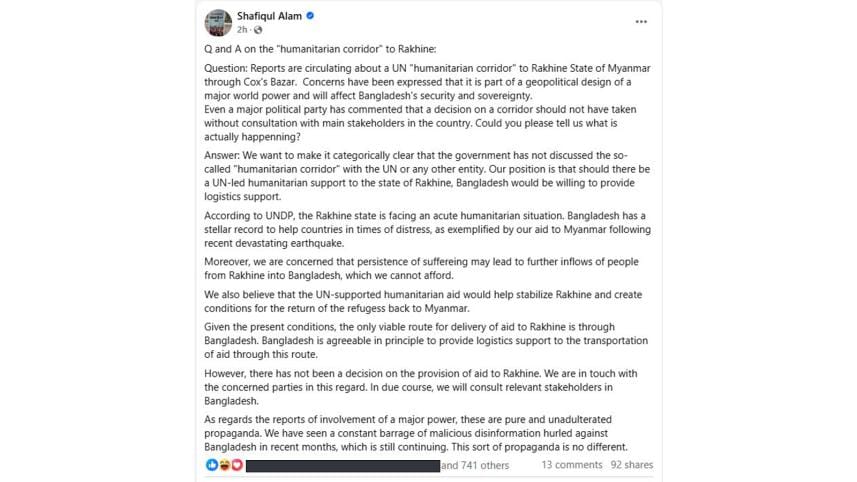The width and height of the screenshot is (857, 482).
Task: Click the blue Like reaction icon
Action: point(212,465)
